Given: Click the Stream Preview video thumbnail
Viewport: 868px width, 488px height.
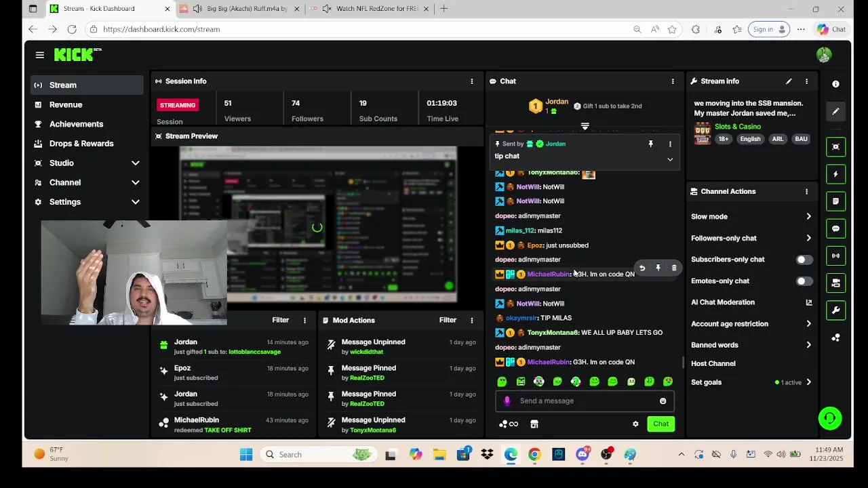Looking at the screenshot, I should [x=317, y=224].
